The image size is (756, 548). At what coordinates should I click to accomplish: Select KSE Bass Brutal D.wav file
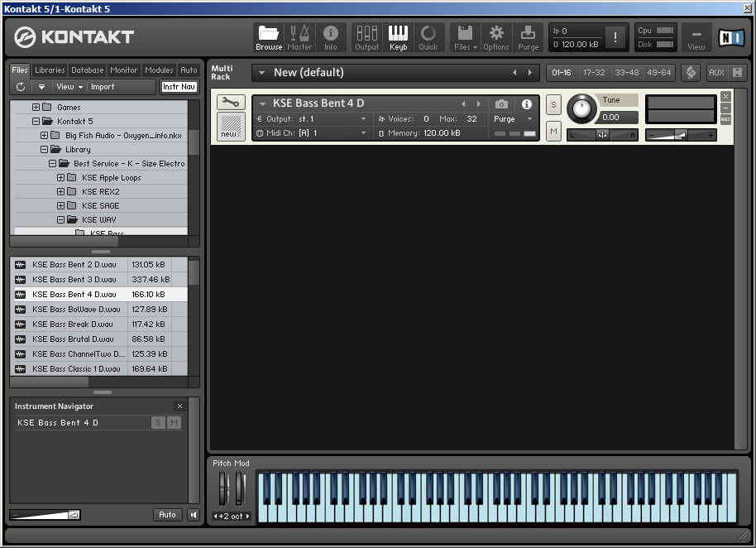point(98,339)
